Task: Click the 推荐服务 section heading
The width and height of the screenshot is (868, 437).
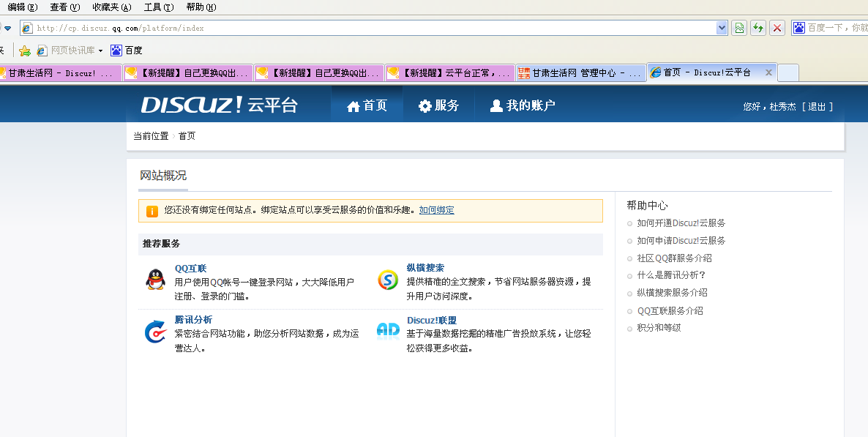Action: click(x=161, y=244)
